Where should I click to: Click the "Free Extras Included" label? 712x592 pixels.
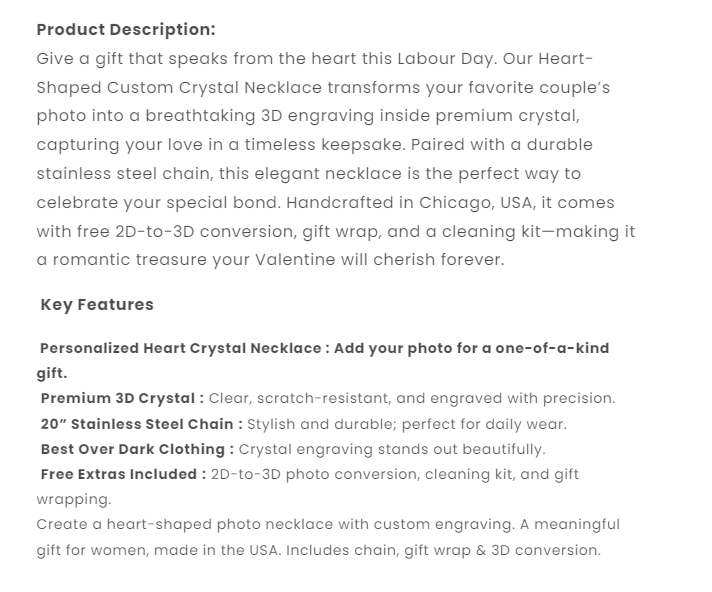[123, 474]
